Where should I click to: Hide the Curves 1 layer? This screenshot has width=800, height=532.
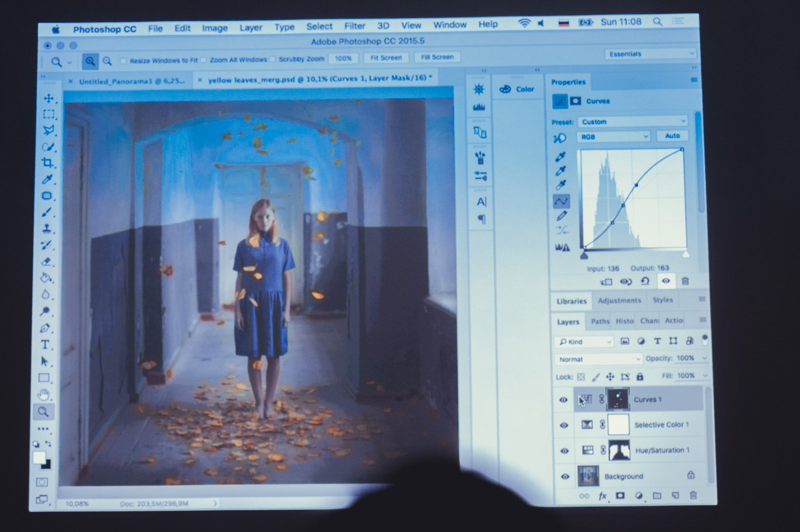pos(563,400)
